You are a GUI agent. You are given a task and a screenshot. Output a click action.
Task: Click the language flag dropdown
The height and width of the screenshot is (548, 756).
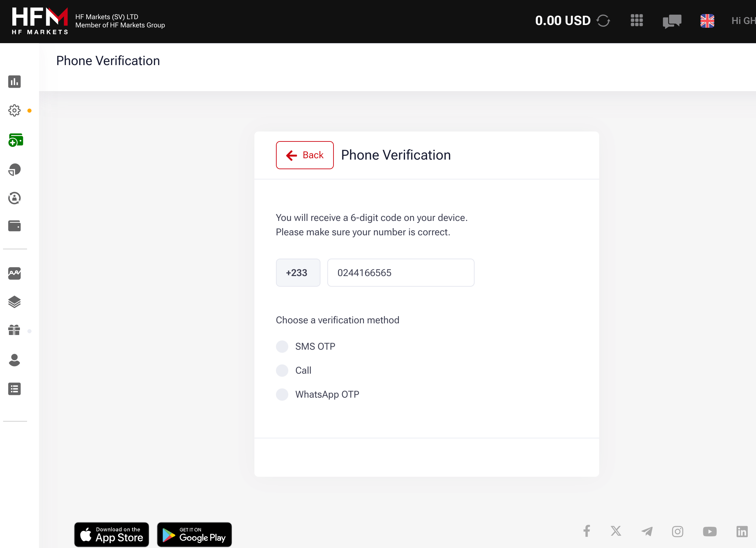(x=707, y=21)
